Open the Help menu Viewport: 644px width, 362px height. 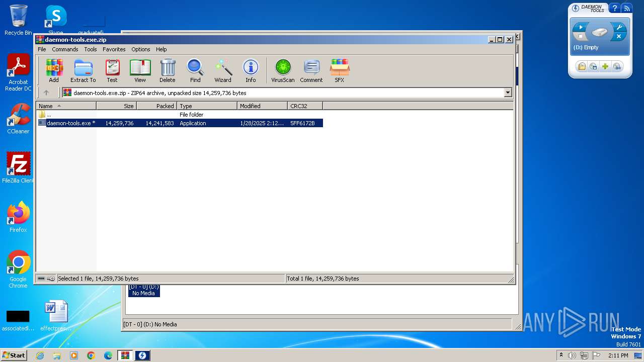point(161,49)
